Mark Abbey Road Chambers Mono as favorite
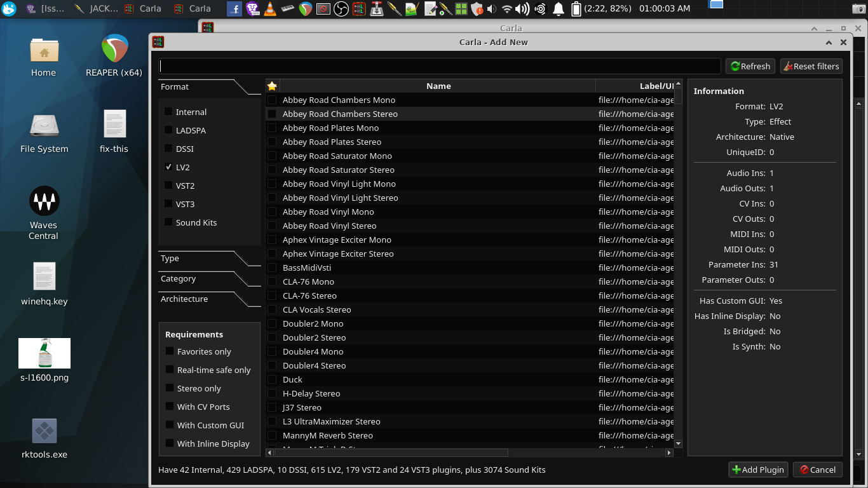This screenshot has width=868, height=488. [272, 100]
